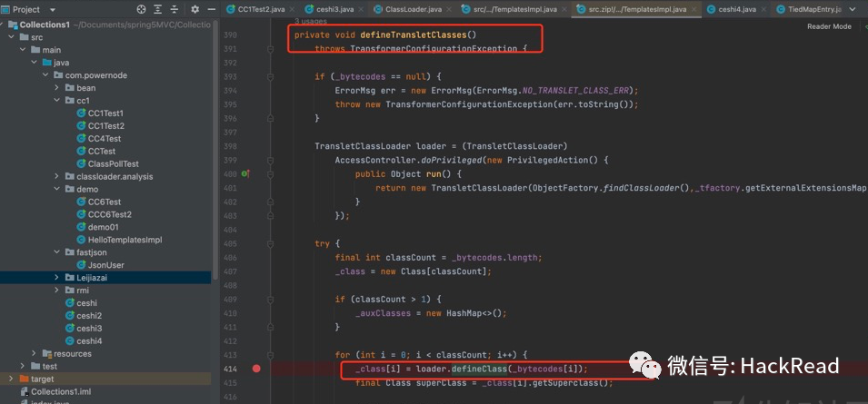The image size is (868, 404).
Task: Collapse the demo package
Action: click(x=56, y=189)
